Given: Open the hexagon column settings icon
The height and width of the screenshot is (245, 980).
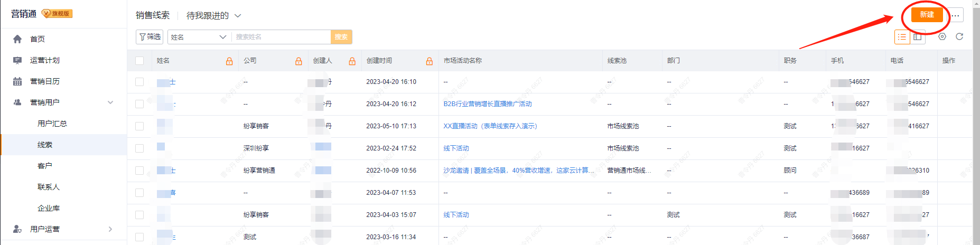Looking at the screenshot, I should pos(942,37).
